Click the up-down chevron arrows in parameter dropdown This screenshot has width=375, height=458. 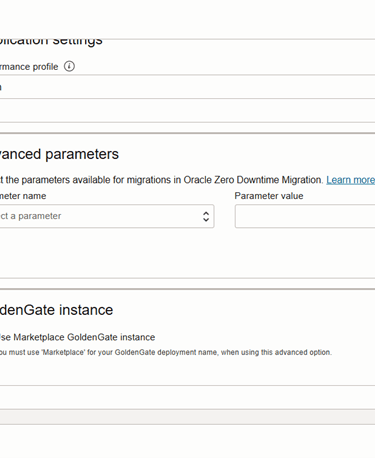tap(206, 217)
